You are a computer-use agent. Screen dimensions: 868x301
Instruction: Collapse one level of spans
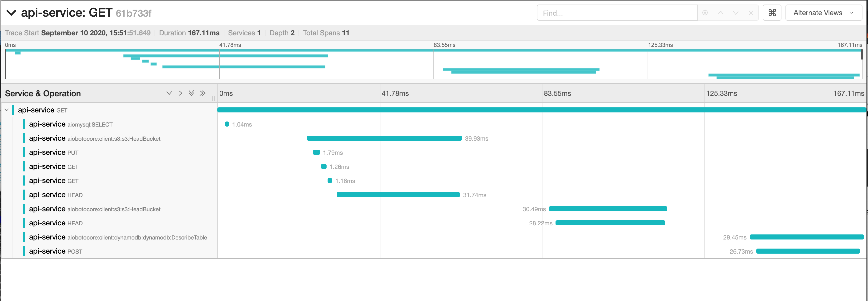pos(169,93)
